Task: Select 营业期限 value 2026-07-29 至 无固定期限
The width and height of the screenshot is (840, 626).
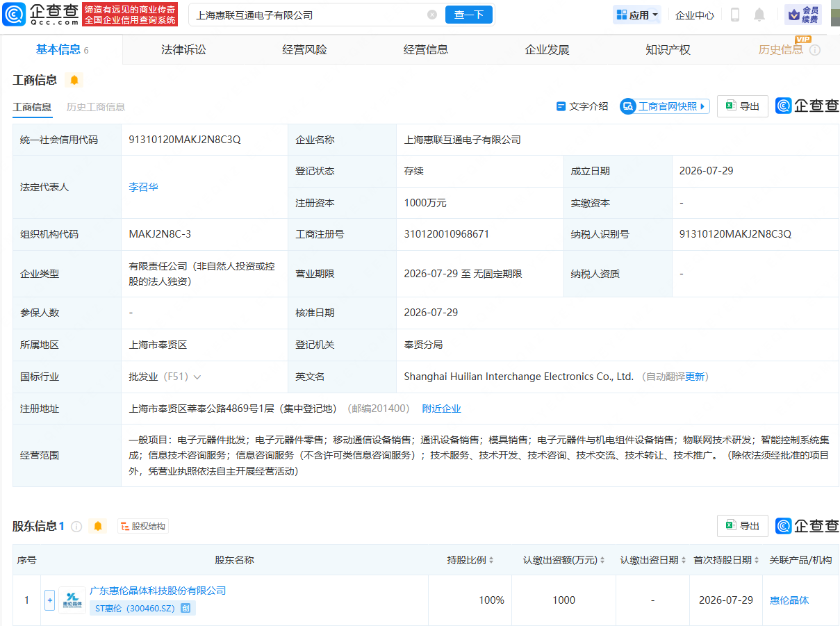Action: (463, 274)
